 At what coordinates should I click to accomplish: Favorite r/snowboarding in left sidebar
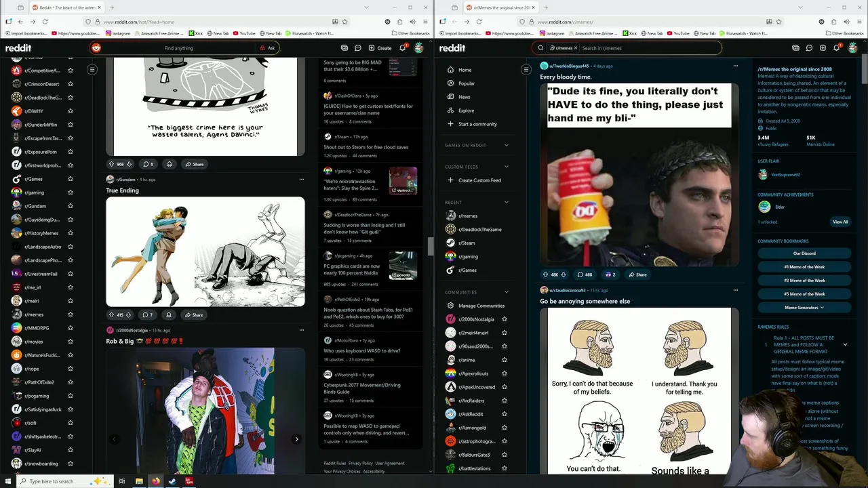(71, 464)
